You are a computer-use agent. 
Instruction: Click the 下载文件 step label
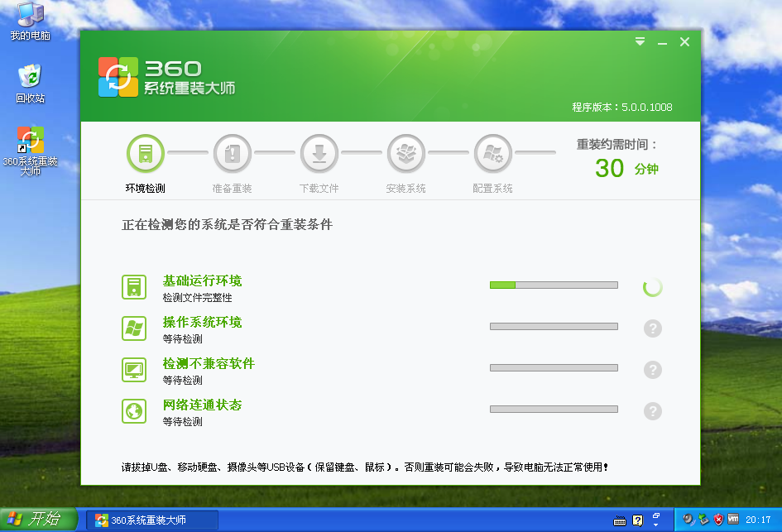[319, 189]
